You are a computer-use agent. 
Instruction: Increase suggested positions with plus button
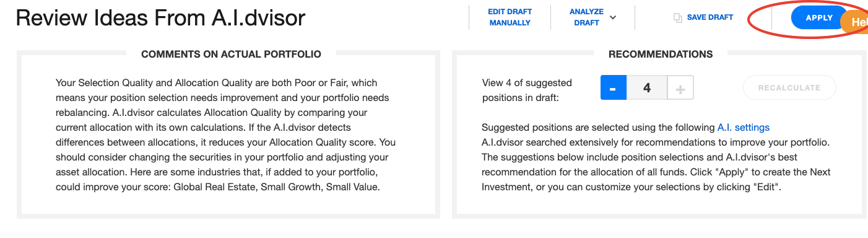[680, 88]
